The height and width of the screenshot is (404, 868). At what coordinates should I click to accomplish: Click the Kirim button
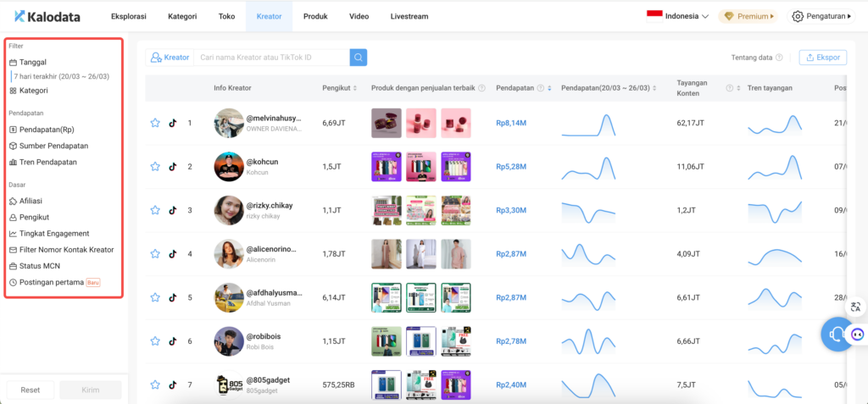pyautogui.click(x=90, y=390)
